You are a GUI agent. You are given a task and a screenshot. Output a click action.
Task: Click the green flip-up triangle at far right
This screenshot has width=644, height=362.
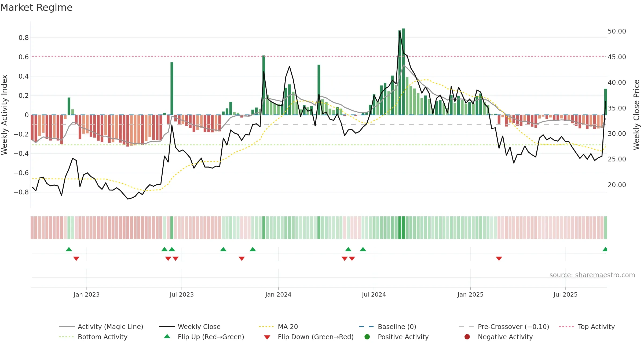pos(605,249)
